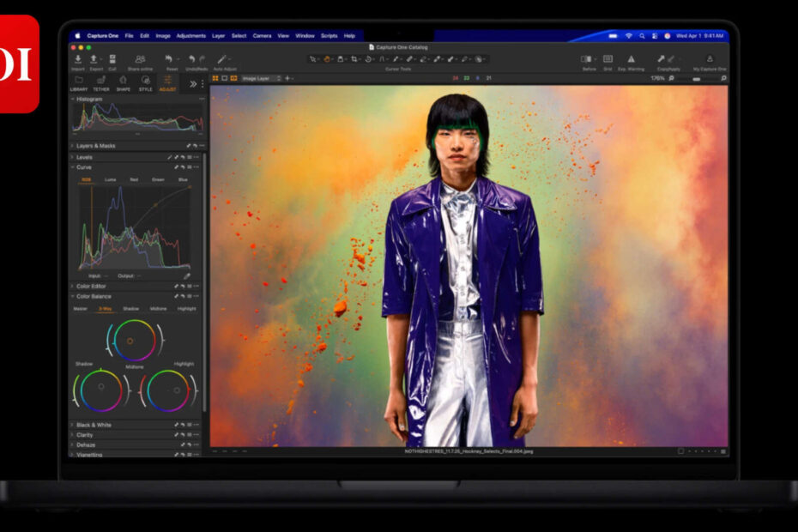Click the Auto Adjust magic wand
Image resolution: width=798 pixels, height=532 pixels.
pos(223,59)
